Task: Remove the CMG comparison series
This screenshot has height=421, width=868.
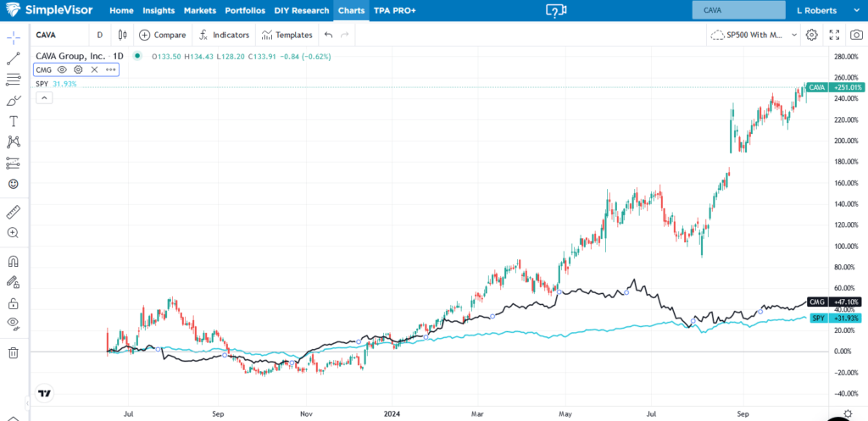Action: pyautogui.click(x=95, y=69)
